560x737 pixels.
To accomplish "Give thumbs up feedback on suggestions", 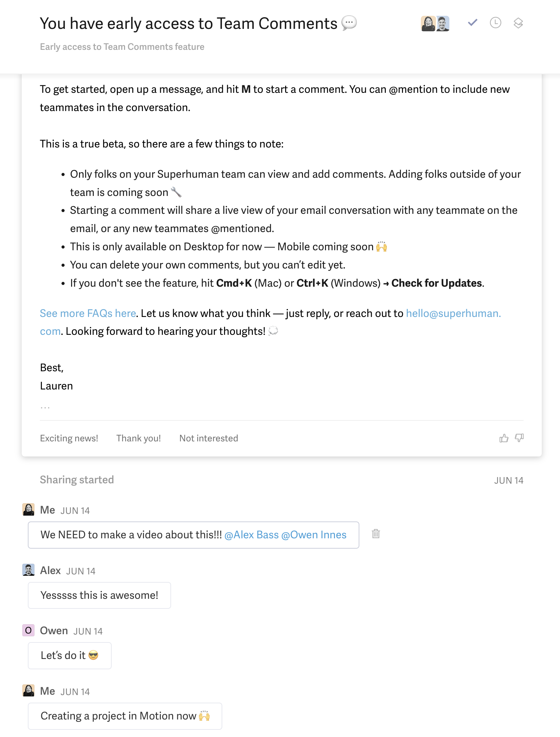I will pos(504,438).
